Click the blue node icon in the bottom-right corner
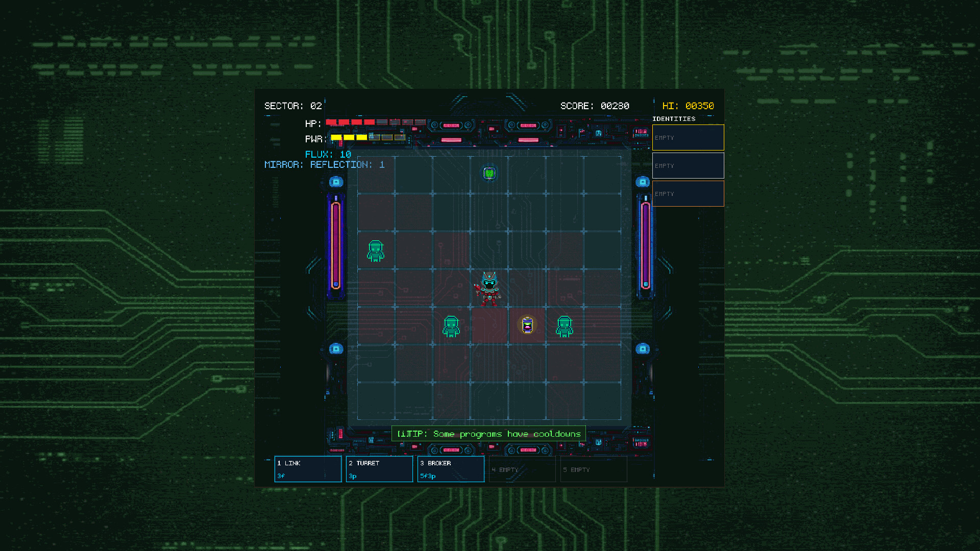This screenshot has height=551, width=980. (x=643, y=348)
